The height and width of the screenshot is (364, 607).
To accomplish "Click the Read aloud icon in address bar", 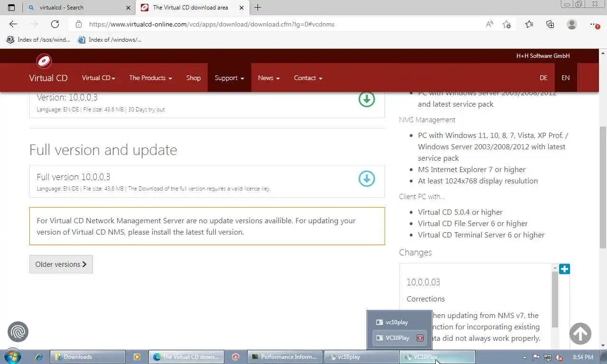I will 489,24.
